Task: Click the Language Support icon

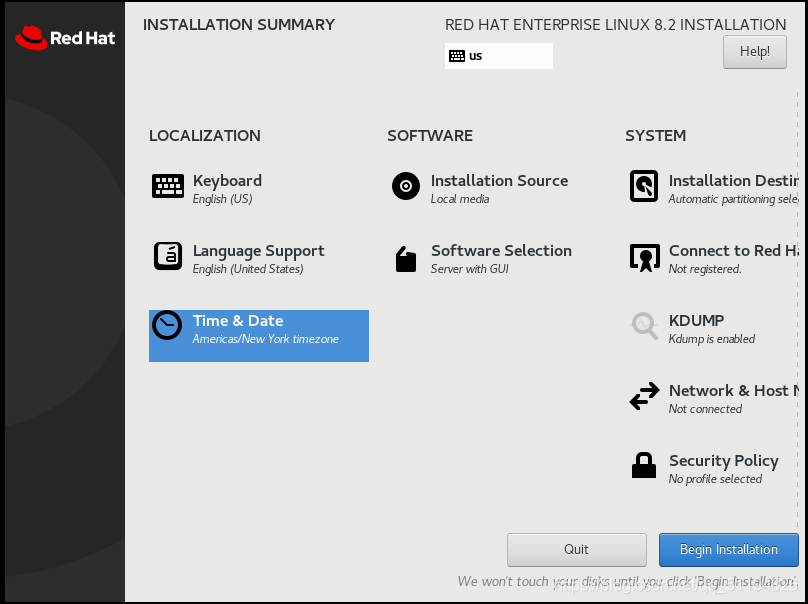Action: tap(168, 256)
